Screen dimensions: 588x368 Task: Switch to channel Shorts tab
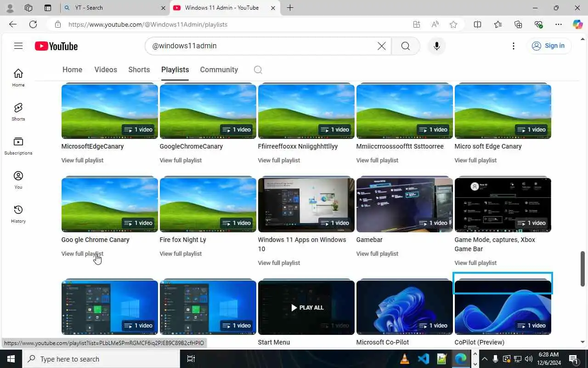(x=139, y=69)
